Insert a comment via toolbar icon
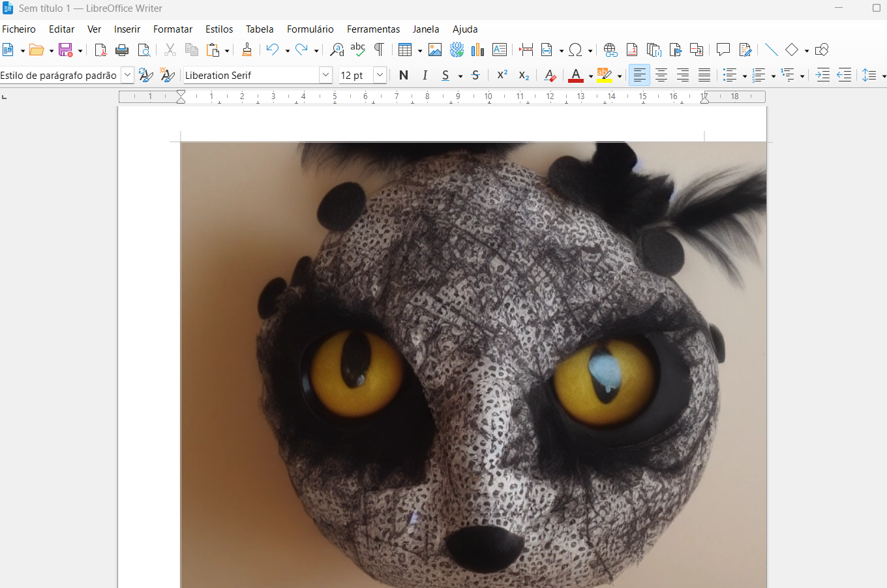 723,50
